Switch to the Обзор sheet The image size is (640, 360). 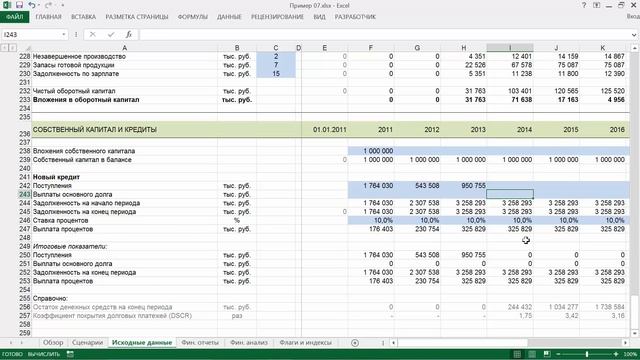[x=53, y=342]
